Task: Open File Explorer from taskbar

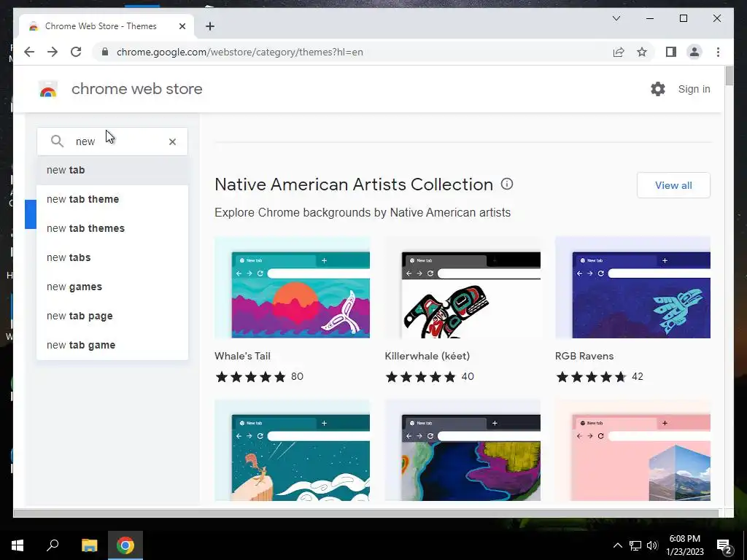Action: point(89,545)
